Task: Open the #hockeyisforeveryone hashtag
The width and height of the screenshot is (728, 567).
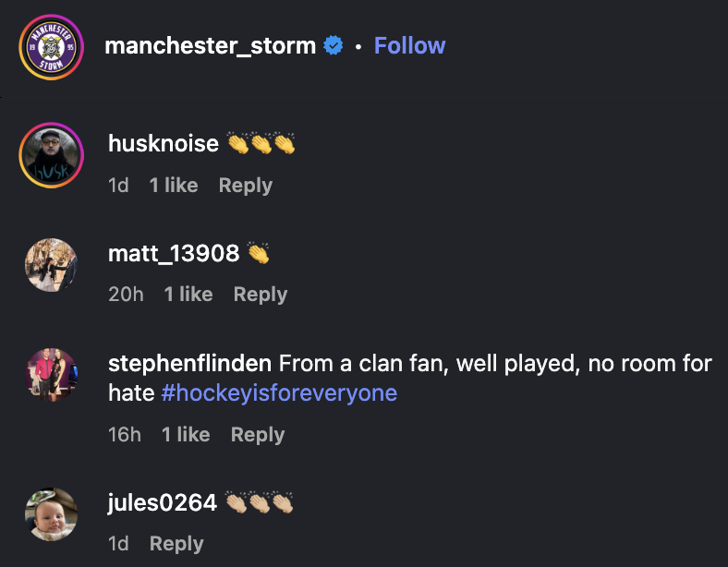Action: click(279, 393)
